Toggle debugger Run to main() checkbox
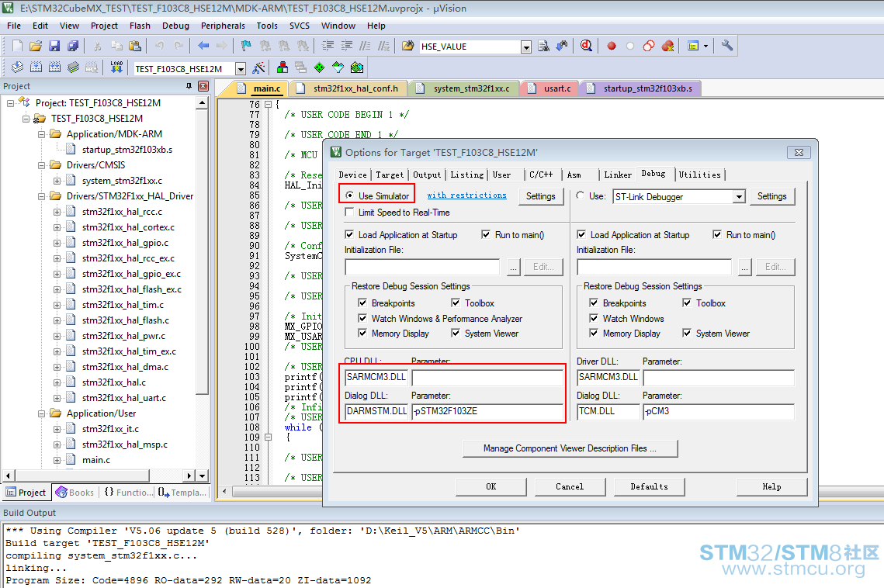Viewport: 884px width, 588px height. pos(717,234)
